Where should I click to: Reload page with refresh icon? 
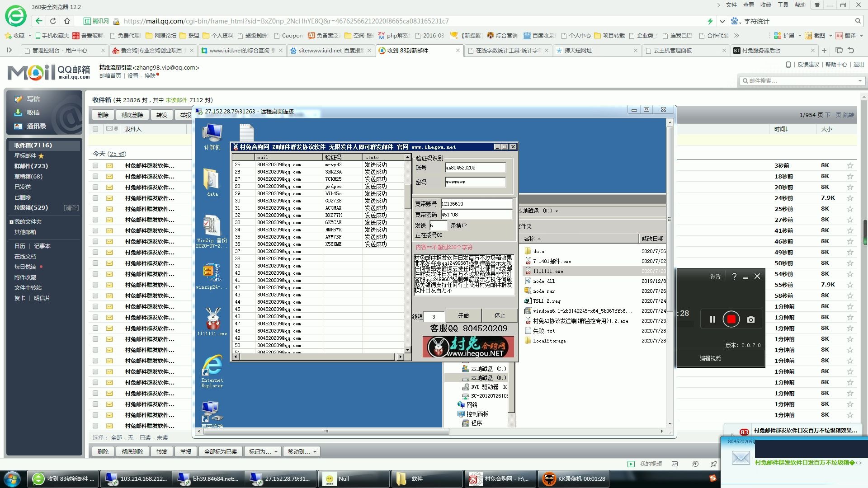click(x=53, y=21)
